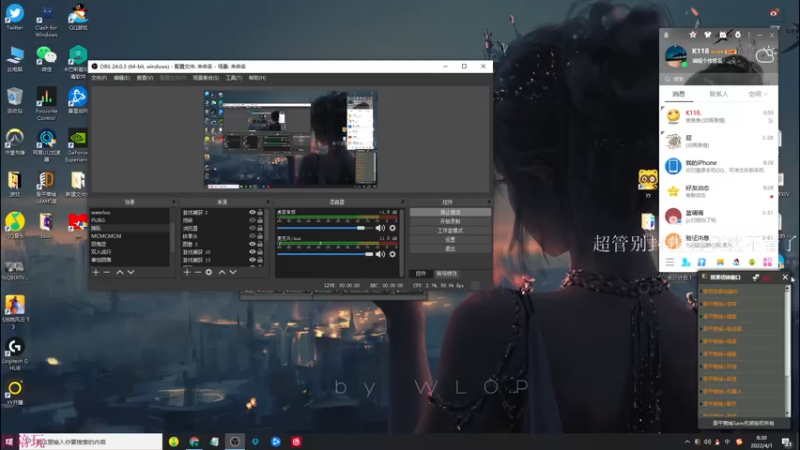Open OBS 文件(F) menu
The image size is (800, 450).
[99, 78]
